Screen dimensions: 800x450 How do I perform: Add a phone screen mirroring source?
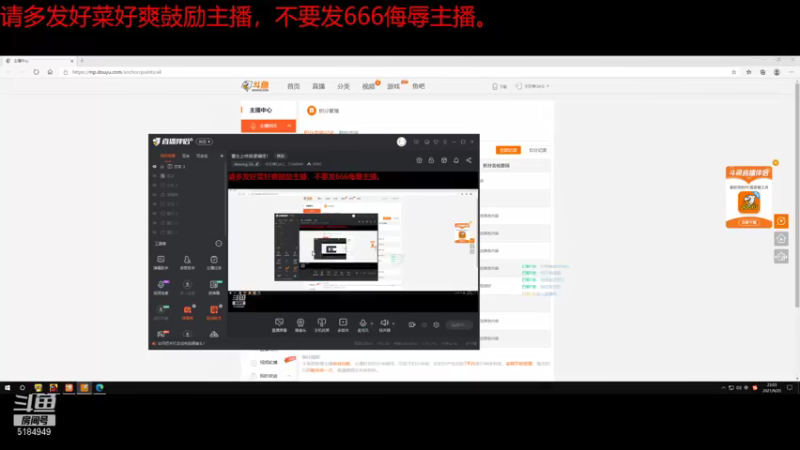(321, 325)
